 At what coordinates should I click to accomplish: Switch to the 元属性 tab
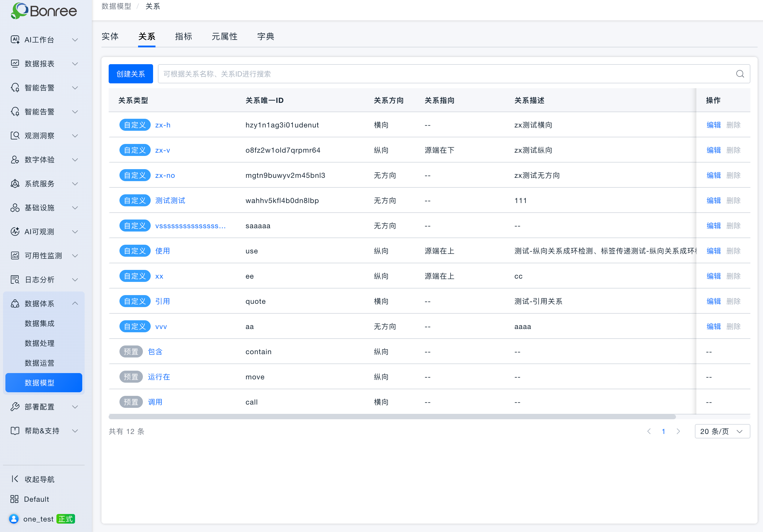(225, 36)
